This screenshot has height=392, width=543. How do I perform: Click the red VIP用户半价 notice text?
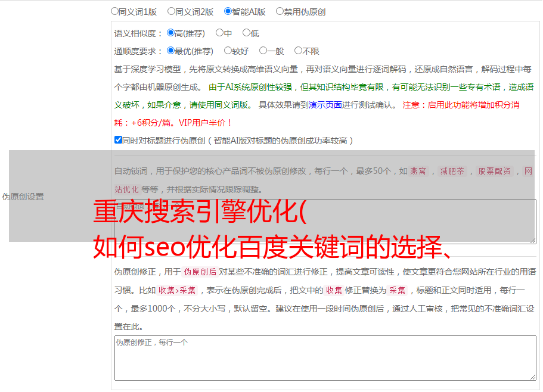coord(205,123)
